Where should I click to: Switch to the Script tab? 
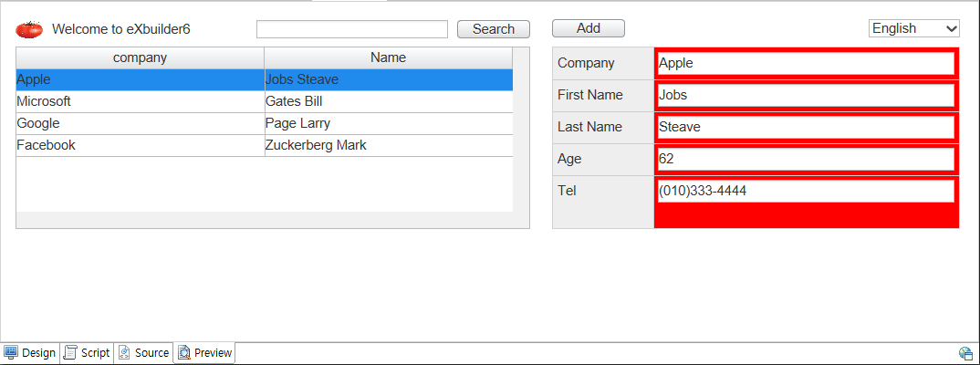pos(88,353)
